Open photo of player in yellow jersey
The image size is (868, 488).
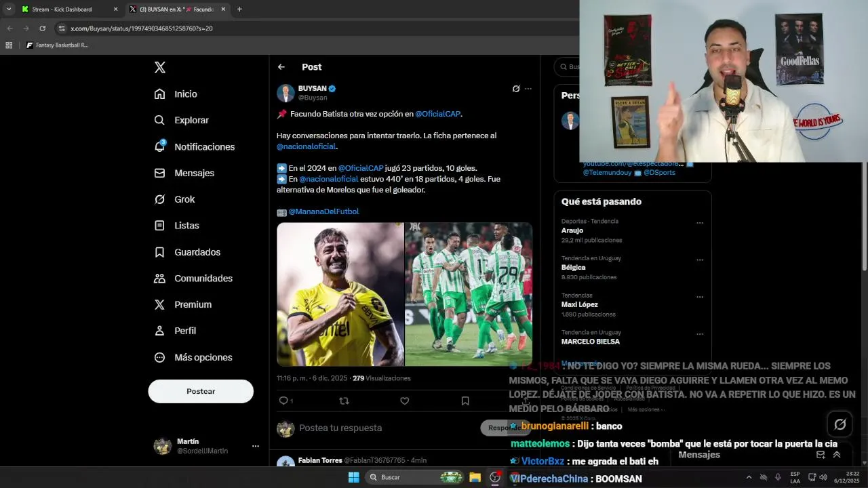click(340, 294)
